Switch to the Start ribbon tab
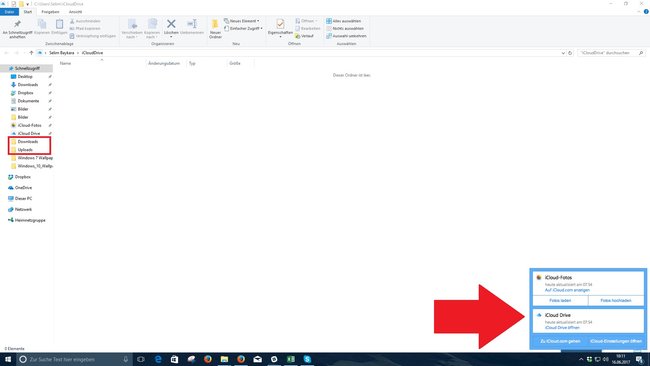 tap(28, 12)
